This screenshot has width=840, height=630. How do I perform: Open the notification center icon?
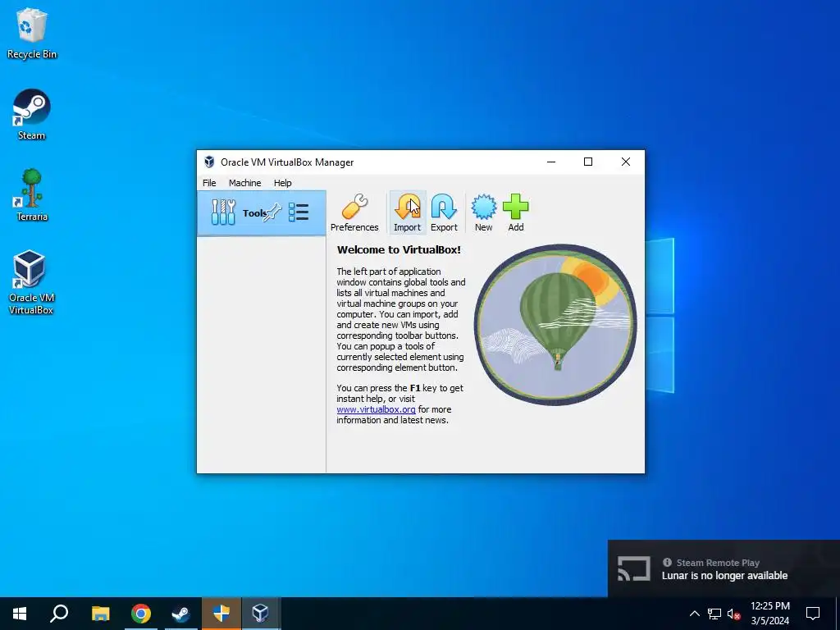tap(813, 614)
